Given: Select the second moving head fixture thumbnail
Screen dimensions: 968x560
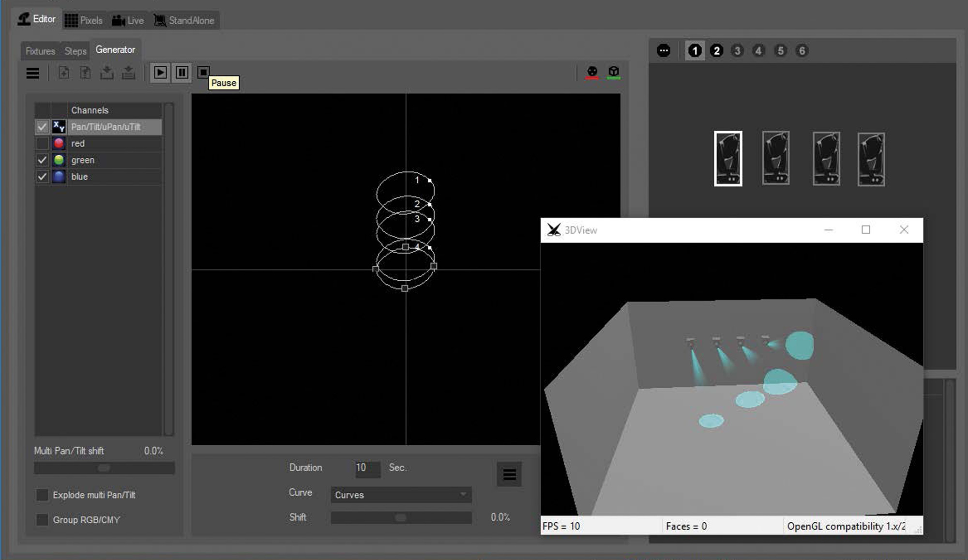Looking at the screenshot, I should click(775, 158).
